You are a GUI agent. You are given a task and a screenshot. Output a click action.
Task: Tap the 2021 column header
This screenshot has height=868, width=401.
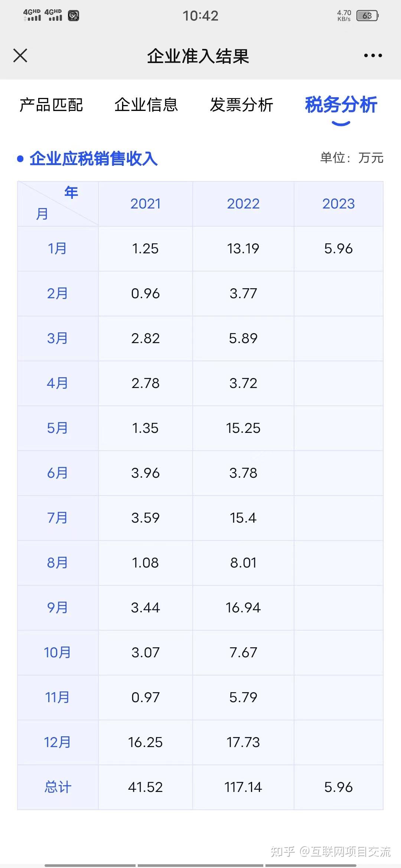click(x=146, y=204)
